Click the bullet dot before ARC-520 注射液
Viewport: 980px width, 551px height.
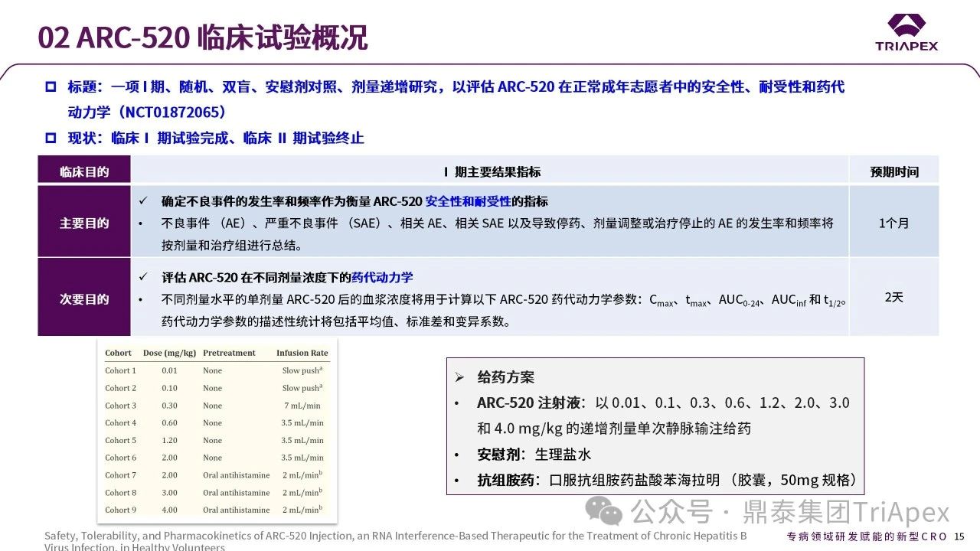[x=458, y=403]
